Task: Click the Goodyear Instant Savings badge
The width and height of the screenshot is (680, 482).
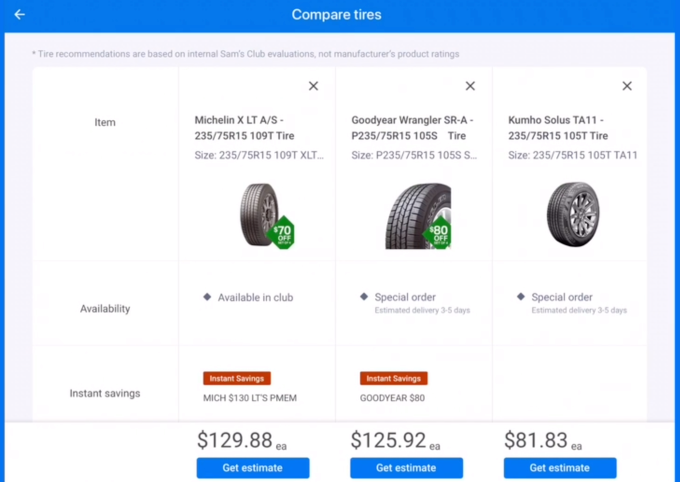Action: coord(393,378)
